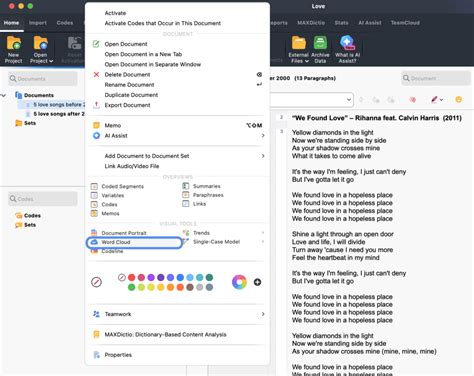Select Duplicate Document from the menu
This screenshot has height=376, width=474.
(131, 95)
